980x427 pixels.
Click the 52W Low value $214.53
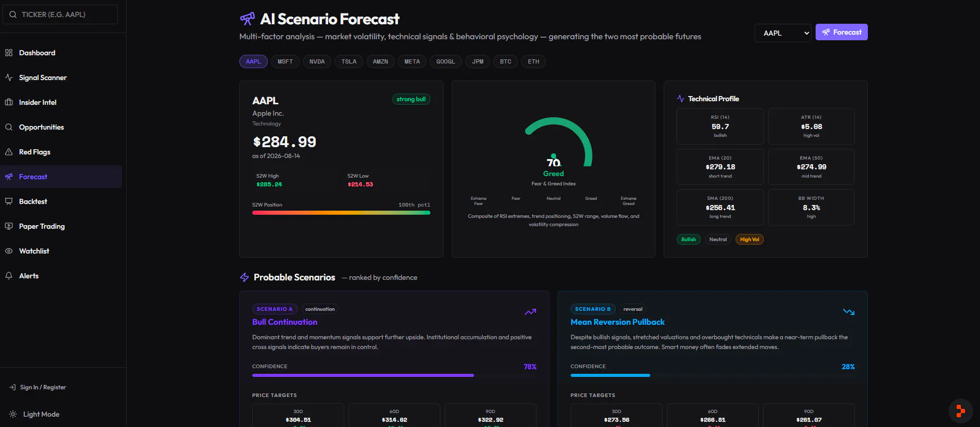pyautogui.click(x=360, y=184)
